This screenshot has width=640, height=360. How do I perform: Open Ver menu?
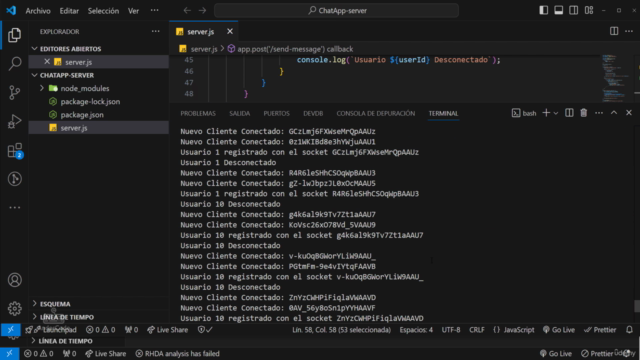pyautogui.click(x=133, y=11)
